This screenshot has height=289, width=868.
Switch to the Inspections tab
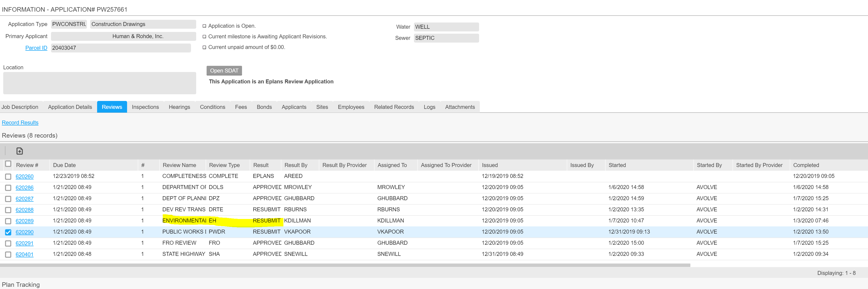[x=145, y=107]
